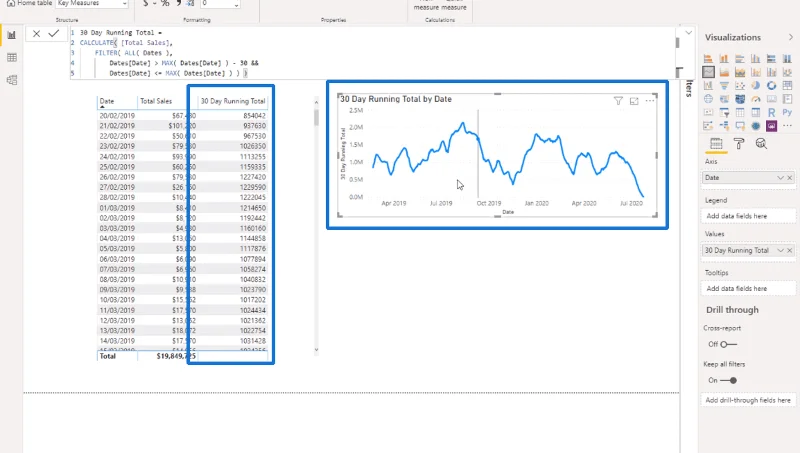Select the matrix visual icon
Viewport: 800px width, 453px height.
(x=756, y=112)
